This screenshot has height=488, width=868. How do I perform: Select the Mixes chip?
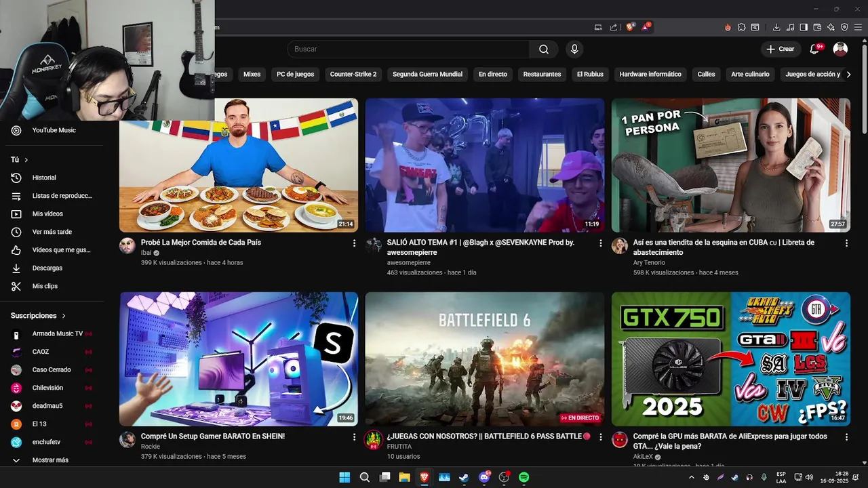point(252,74)
